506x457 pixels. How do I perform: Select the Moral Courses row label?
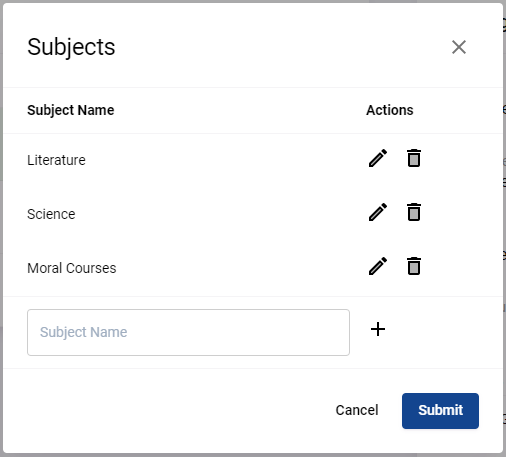[x=72, y=268]
